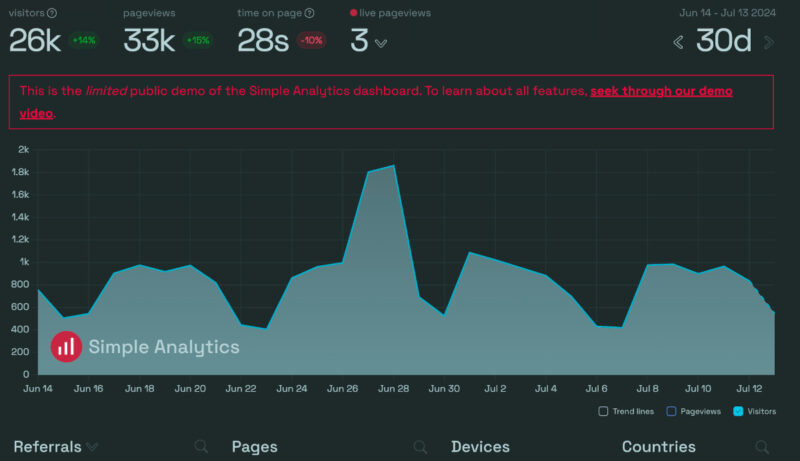Click the Simple Analytics logo icon

(x=66, y=347)
